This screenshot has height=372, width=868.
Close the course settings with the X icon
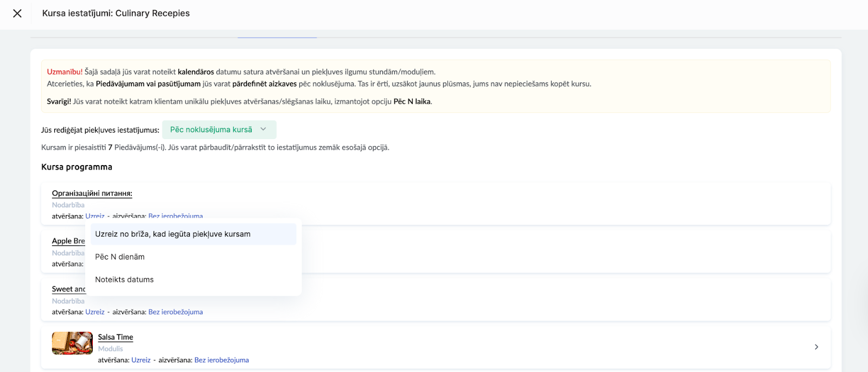17,13
